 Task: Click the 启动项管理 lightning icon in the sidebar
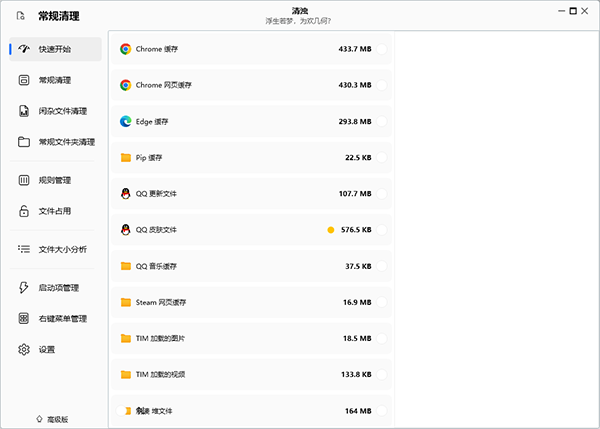pos(24,287)
